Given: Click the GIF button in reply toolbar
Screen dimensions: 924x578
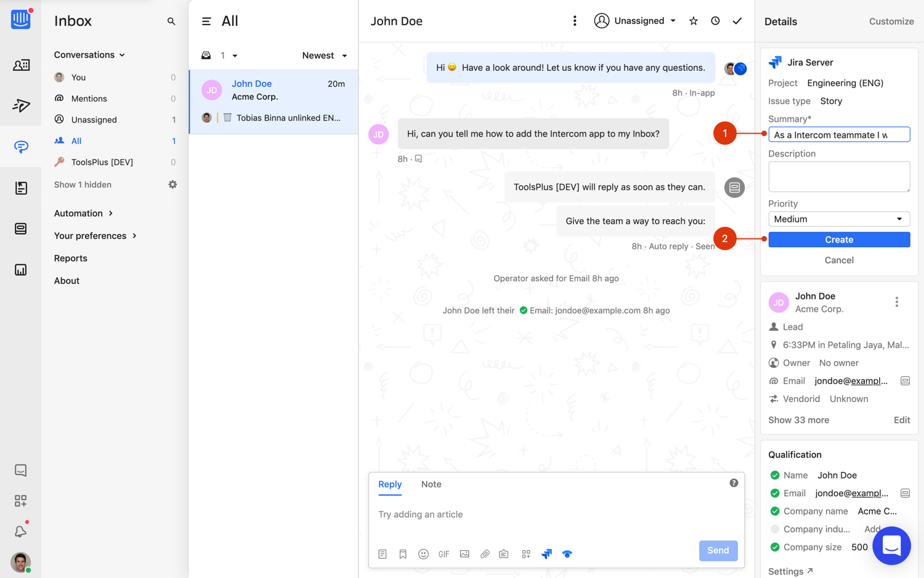Looking at the screenshot, I should click(x=444, y=554).
